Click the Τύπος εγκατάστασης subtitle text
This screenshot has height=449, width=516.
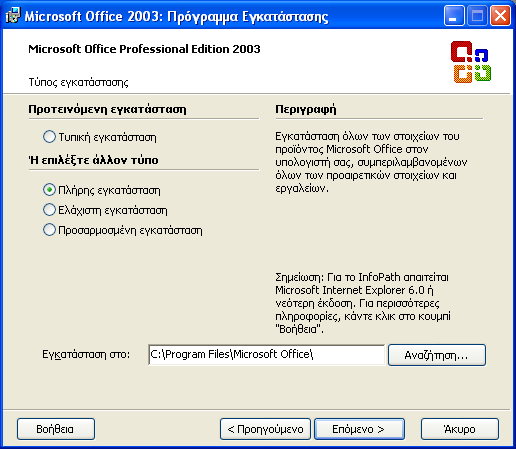coord(78,82)
